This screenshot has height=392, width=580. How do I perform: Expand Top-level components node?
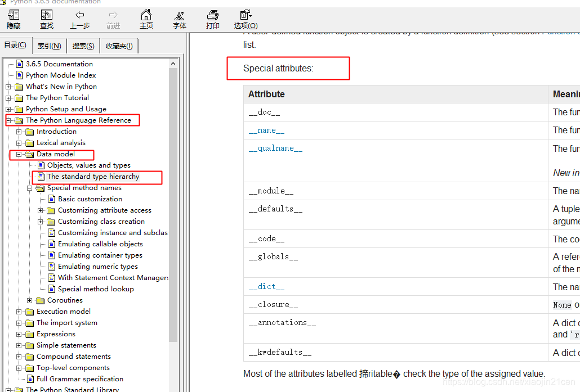[19, 368]
